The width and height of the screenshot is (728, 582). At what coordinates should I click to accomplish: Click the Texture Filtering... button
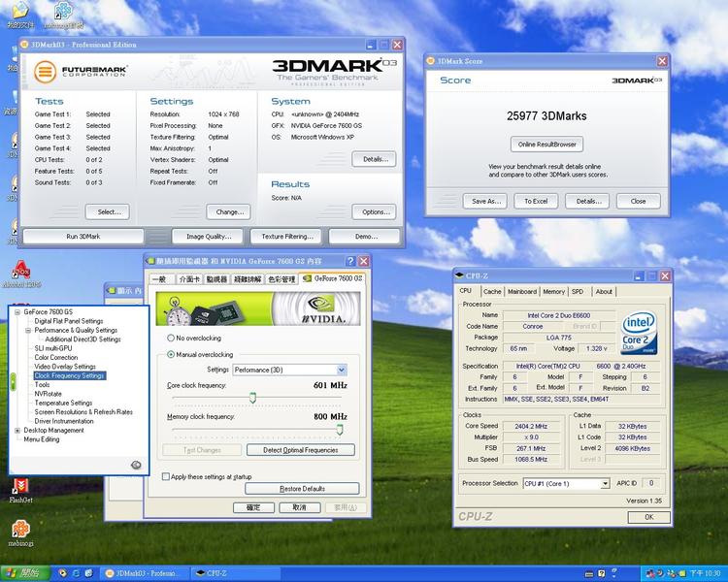pos(287,237)
